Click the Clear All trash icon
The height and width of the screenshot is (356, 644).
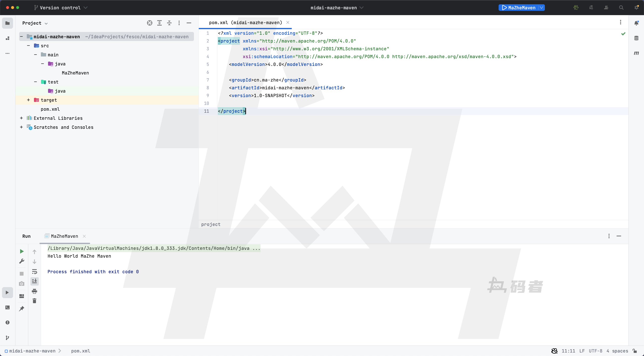point(34,301)
